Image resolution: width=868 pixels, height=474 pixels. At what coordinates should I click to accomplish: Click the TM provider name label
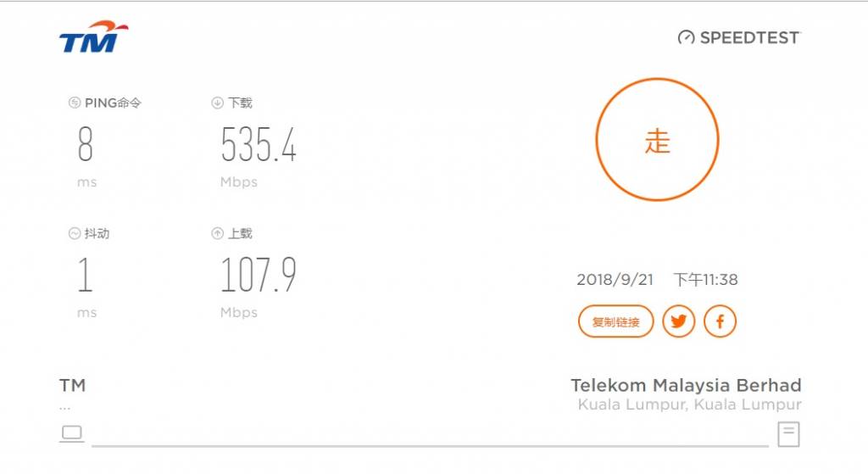[x=73, y=385]
